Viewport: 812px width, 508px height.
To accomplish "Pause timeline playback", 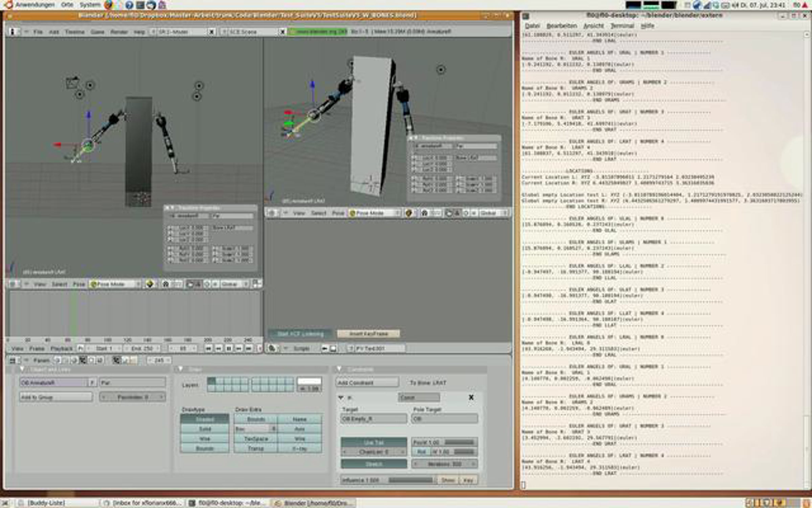I will (x=229, y=348).
